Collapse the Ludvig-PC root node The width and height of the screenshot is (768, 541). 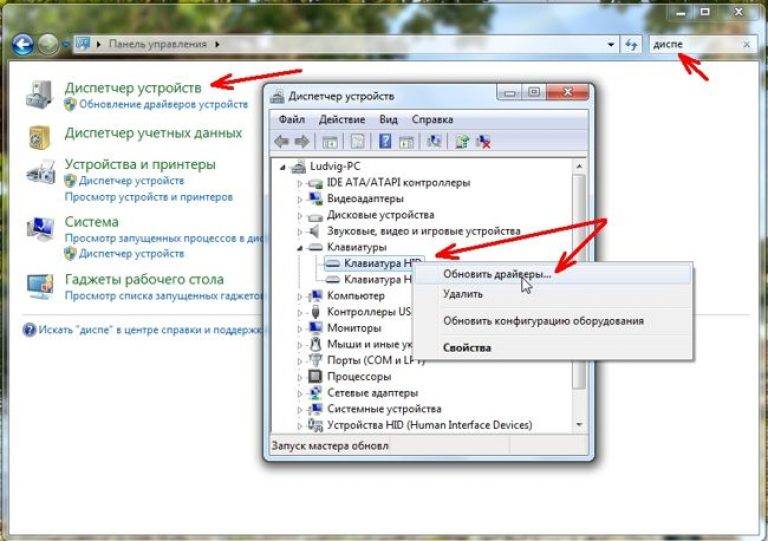283,167
